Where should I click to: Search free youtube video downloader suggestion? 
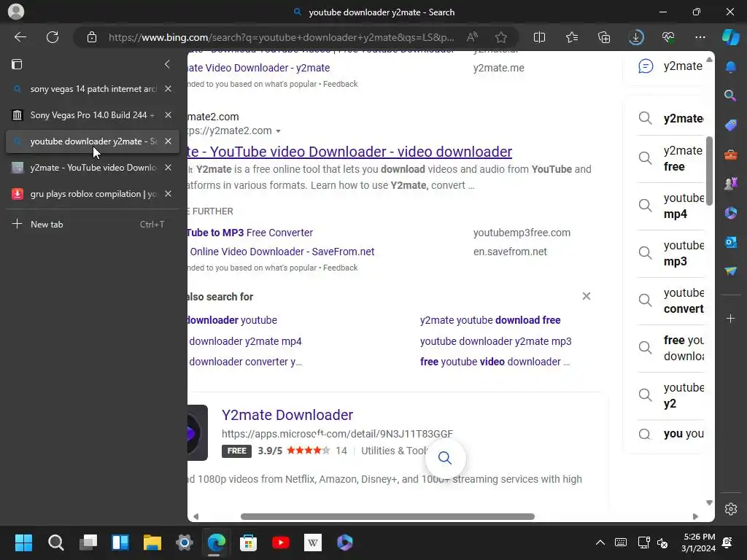point(495,362)
